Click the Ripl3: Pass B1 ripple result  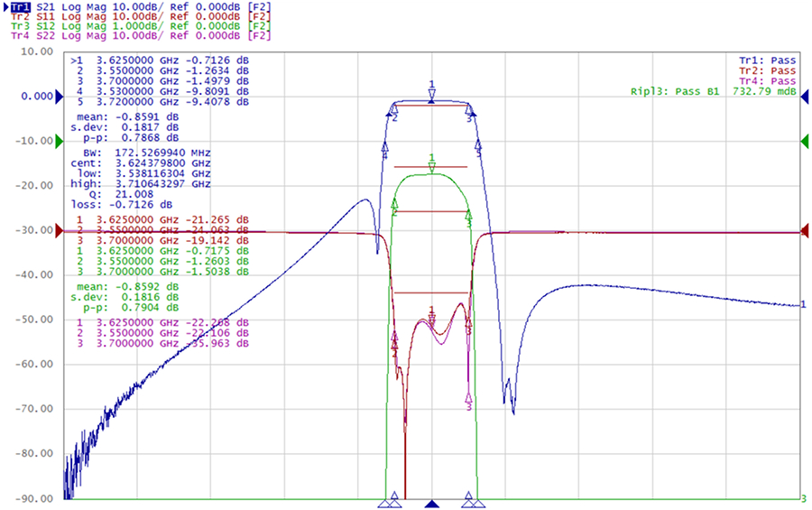point(713,91)
